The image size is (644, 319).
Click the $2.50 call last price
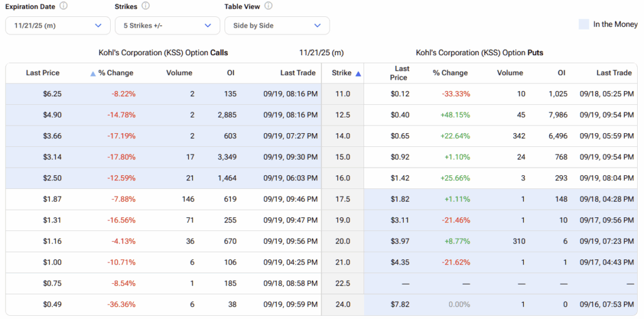click(52, 178)
